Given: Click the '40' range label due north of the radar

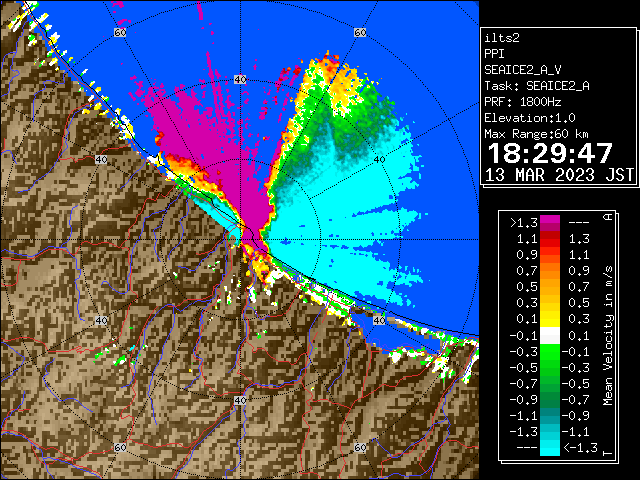Looking at the screenshot, I should click(x=240, y=80).
